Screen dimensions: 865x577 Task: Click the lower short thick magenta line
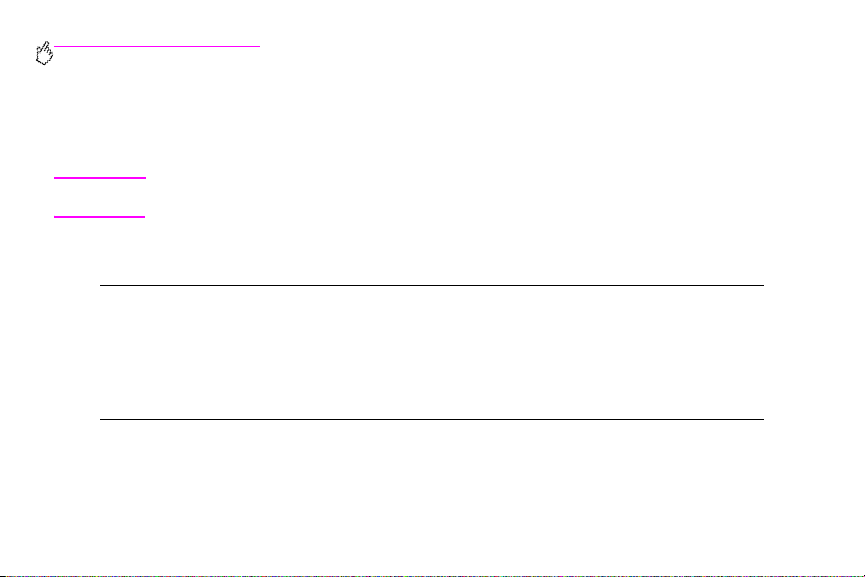[x=99, y=217]
